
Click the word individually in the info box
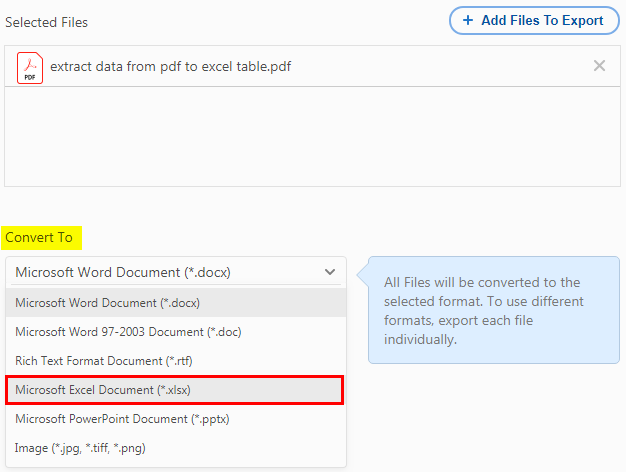420,339
